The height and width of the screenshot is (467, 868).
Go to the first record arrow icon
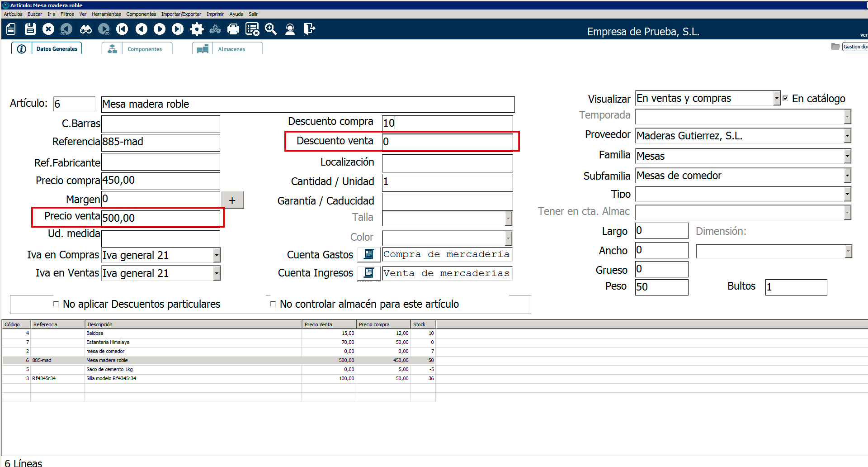coord(122,29)
